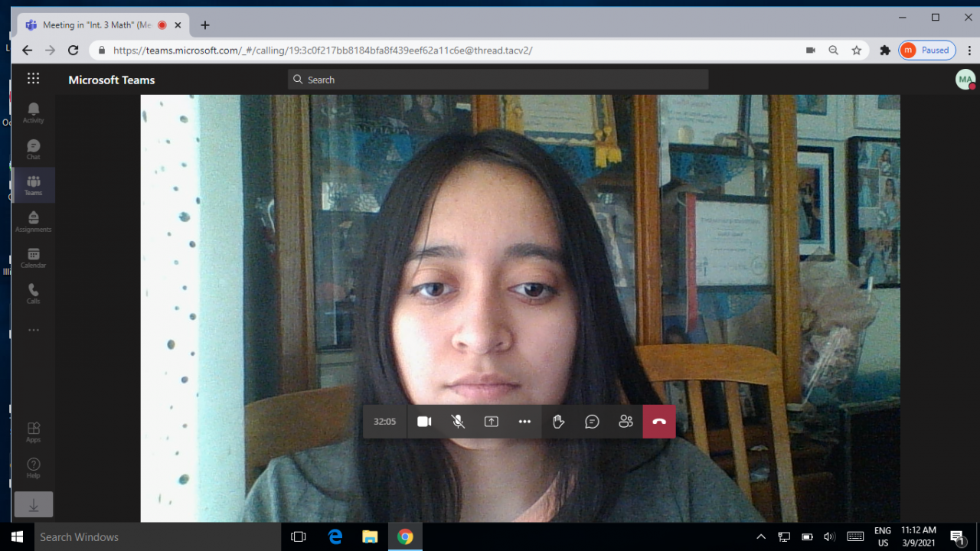This screenshot has width=980, height=551.
Task: Select the Meeting in Int. 3 Math tab
Action: click(x=103, y=25)
